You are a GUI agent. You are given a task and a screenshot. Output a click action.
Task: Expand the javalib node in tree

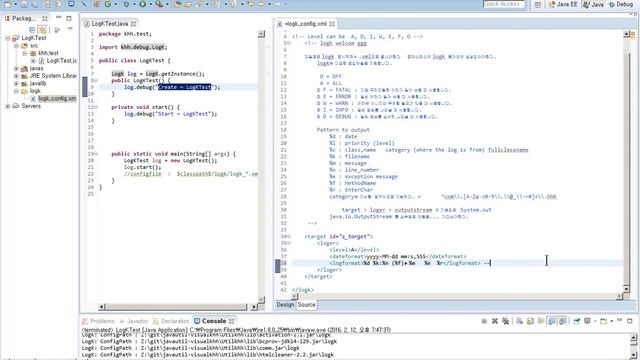click(16, 84)
